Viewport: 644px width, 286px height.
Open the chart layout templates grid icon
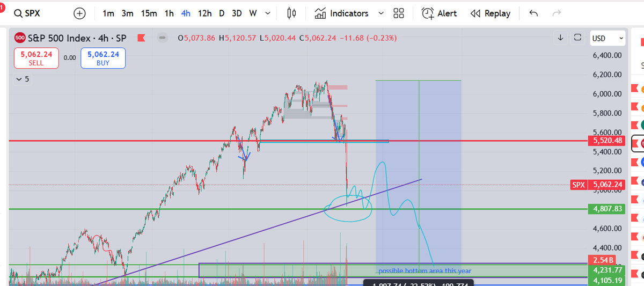click(x=399, y=13)
